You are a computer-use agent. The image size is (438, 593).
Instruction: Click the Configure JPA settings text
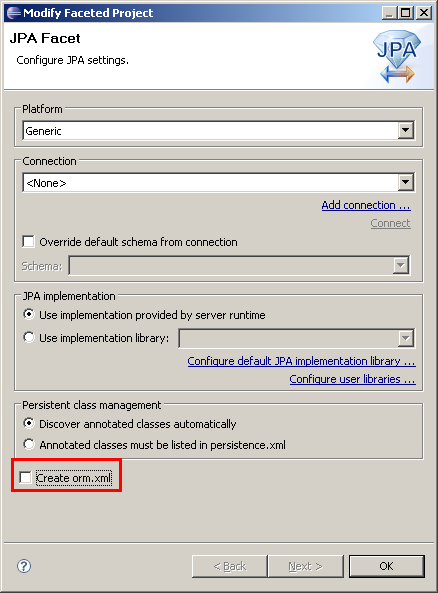pos(73,60)
